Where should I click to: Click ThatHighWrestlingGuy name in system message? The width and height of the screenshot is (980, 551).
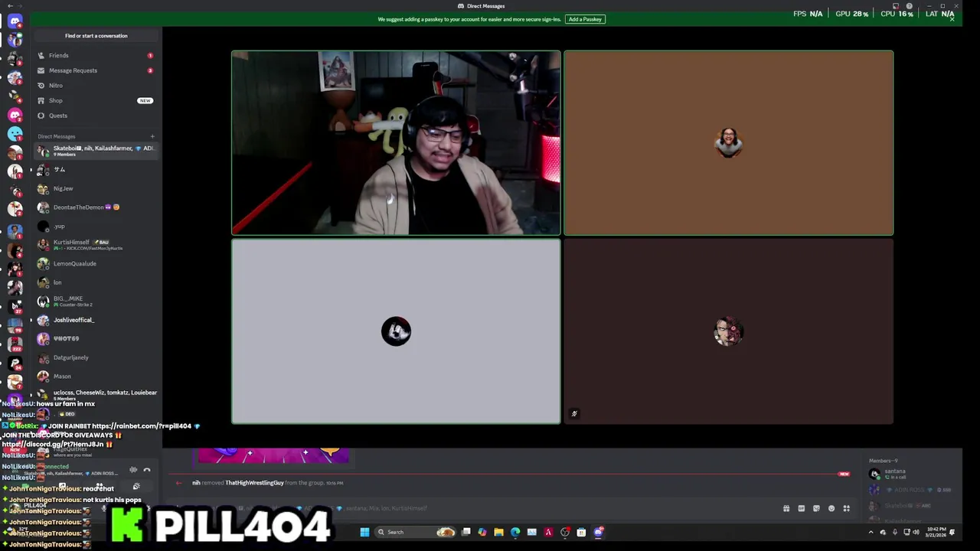click(254, 483)
